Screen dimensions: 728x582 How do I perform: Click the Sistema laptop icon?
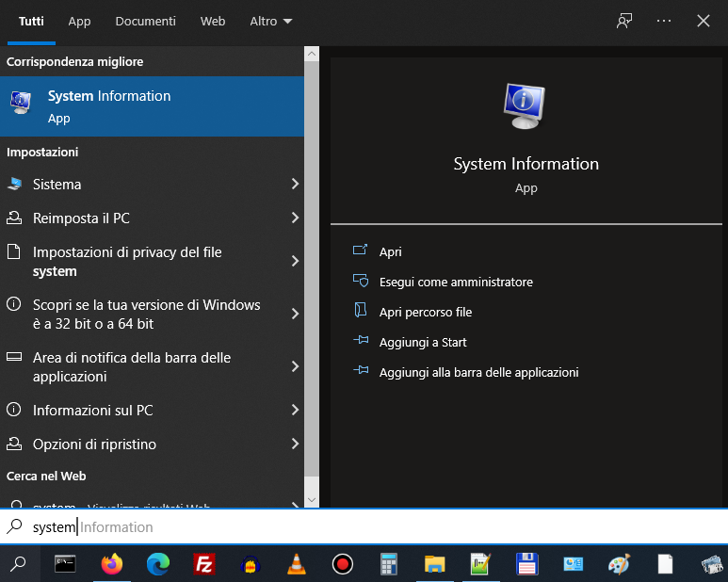[x=14, y=184]
